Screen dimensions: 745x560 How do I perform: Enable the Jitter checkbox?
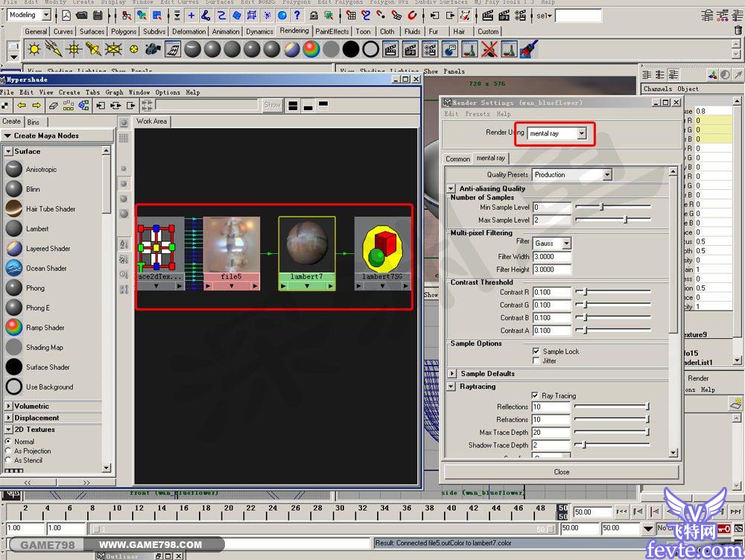pos(536,361)
